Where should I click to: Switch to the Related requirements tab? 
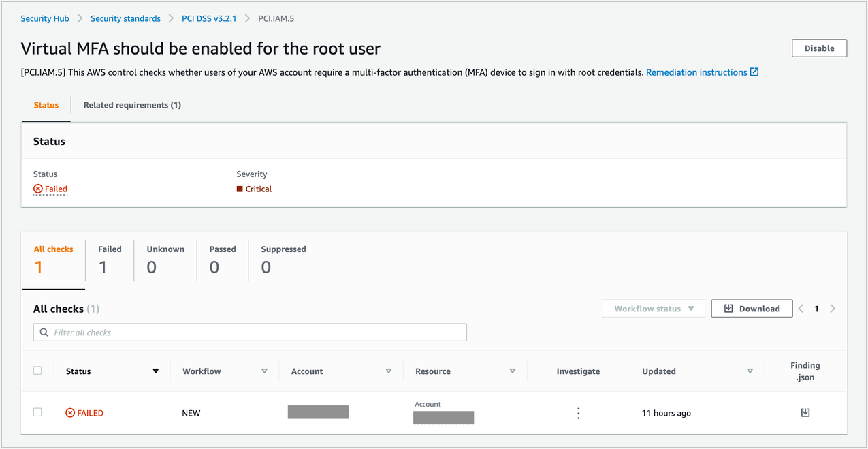(132, 104)
